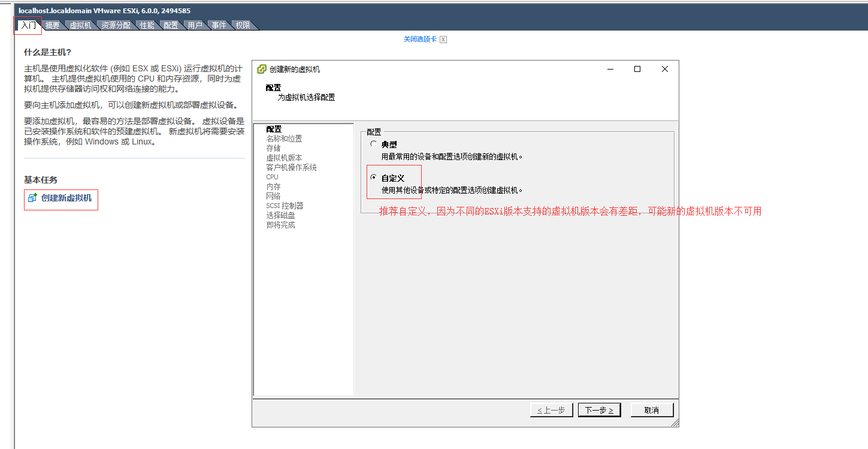Click the 取消 button
Image resolution: width=868 pixels, height=449 pixels.
click(652, 410)
